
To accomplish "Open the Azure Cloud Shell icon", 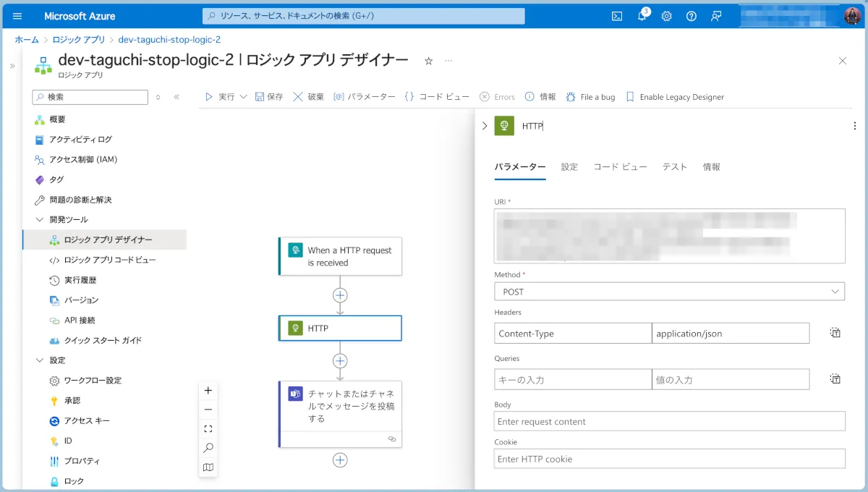I will click(617, 16).
